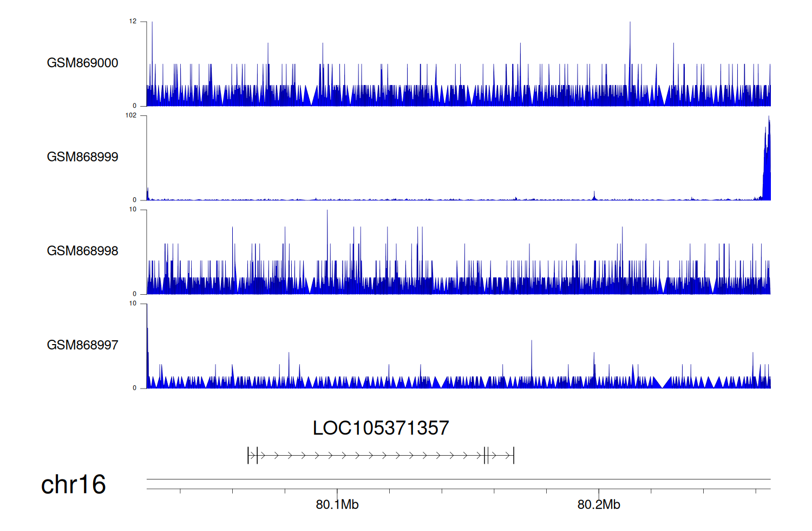Click the GSM868998 track name
This screenshot has height=531, width=812.
[x=82, y=251]
